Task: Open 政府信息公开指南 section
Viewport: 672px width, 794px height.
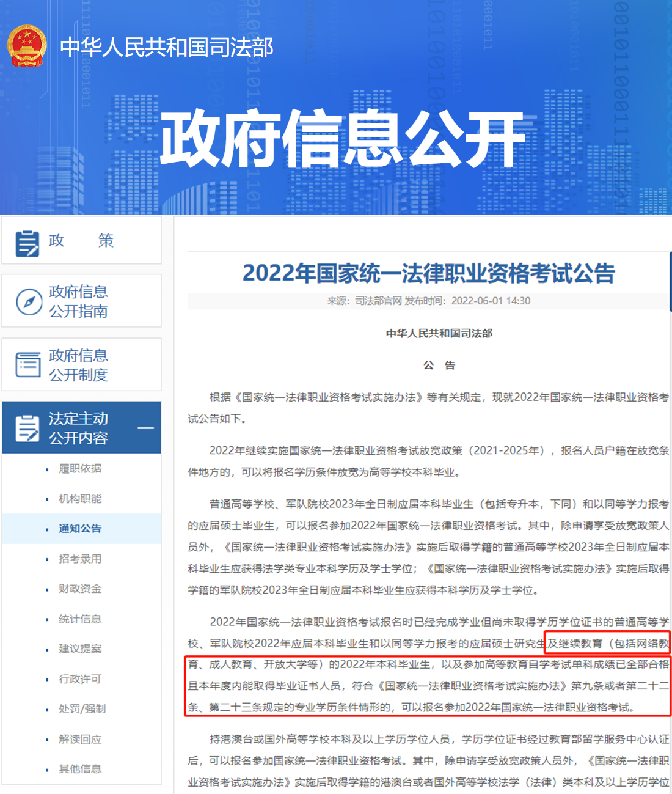Action: click(78, 301)
